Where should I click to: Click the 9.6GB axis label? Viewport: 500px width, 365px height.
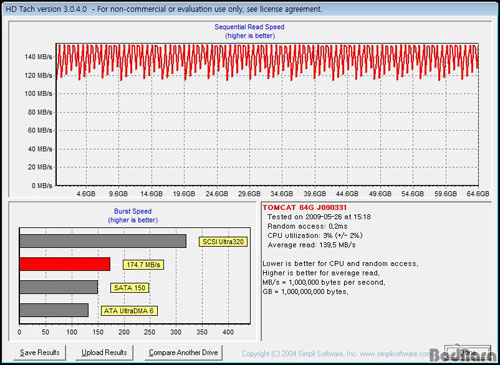coord(118,194)
